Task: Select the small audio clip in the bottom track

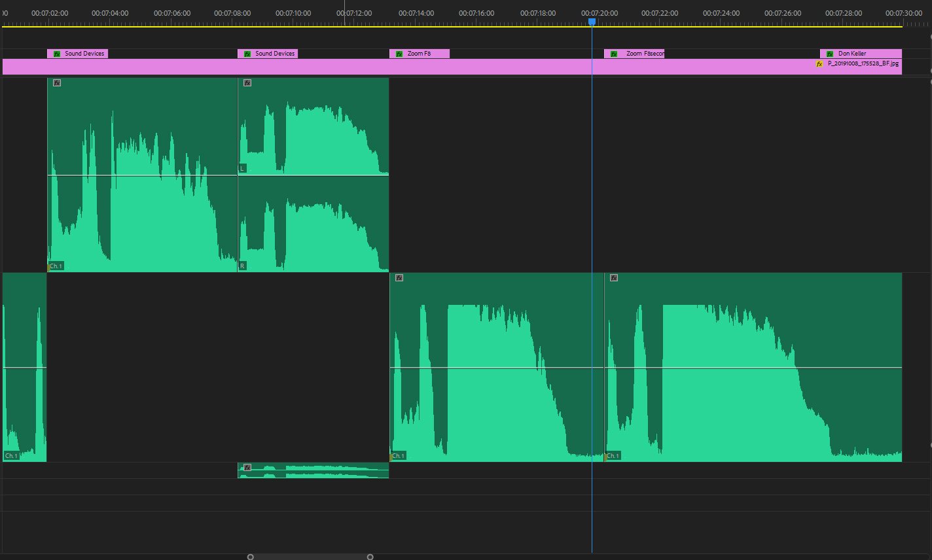Action: point(313,470)
